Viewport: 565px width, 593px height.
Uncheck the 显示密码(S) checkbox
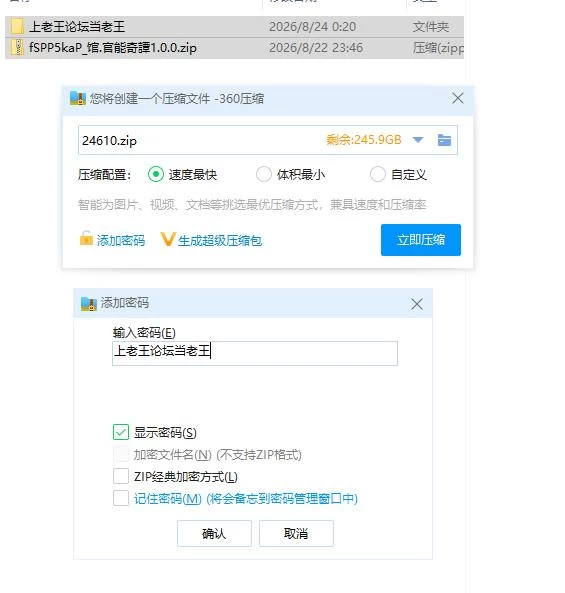point(121,432)
